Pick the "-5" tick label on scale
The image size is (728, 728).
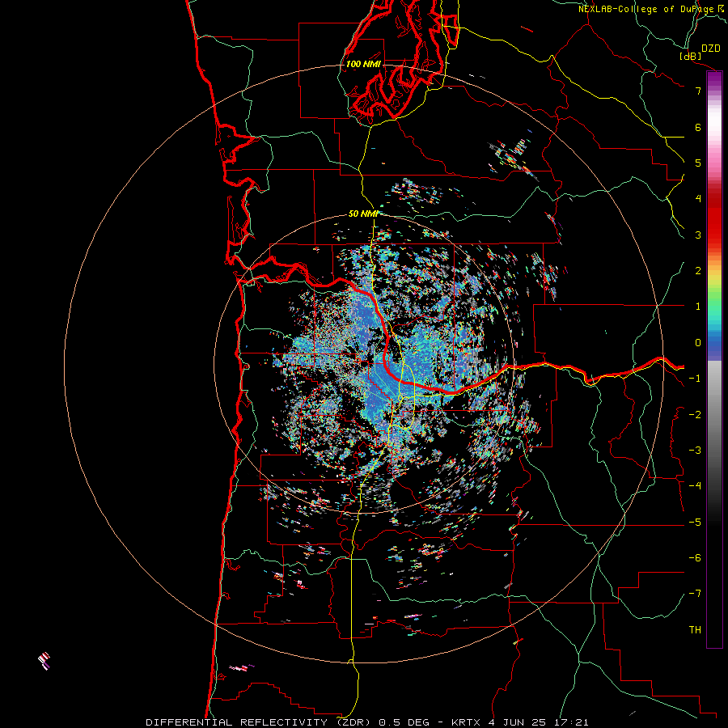click(695, 523)
